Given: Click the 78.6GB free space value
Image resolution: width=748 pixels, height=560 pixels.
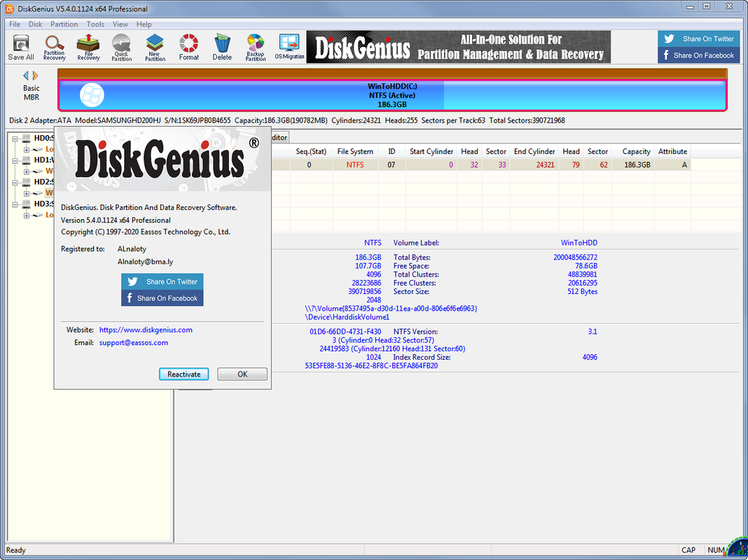Looking at the screenshot, I should pos(586,266).
